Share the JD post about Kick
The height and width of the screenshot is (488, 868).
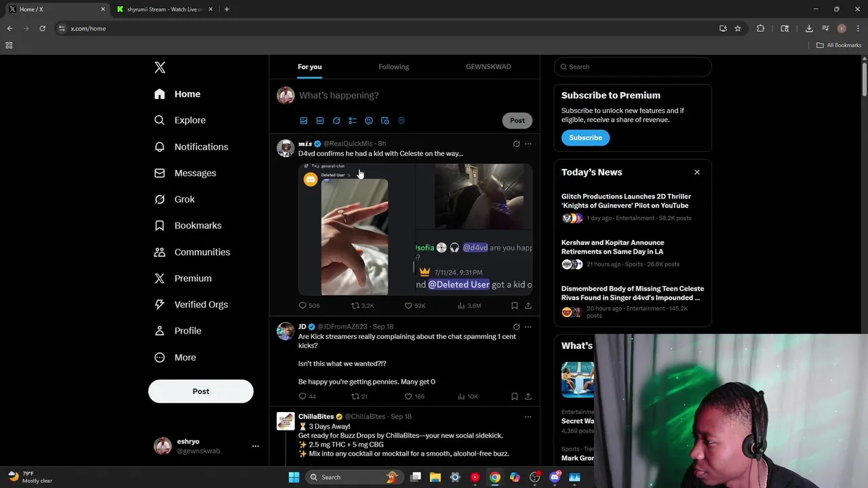click(x=528, y=396)
